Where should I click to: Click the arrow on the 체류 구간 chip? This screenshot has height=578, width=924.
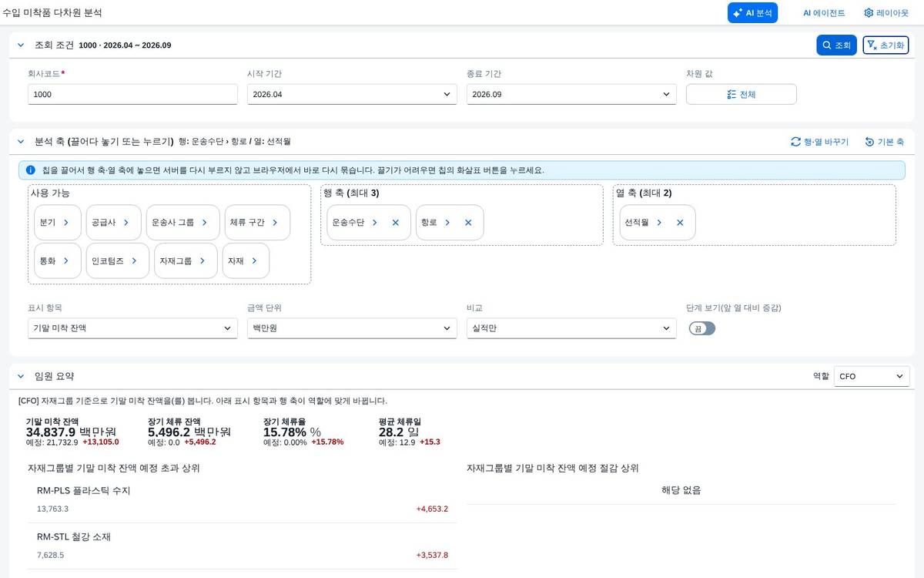click(x=275, y=222)
